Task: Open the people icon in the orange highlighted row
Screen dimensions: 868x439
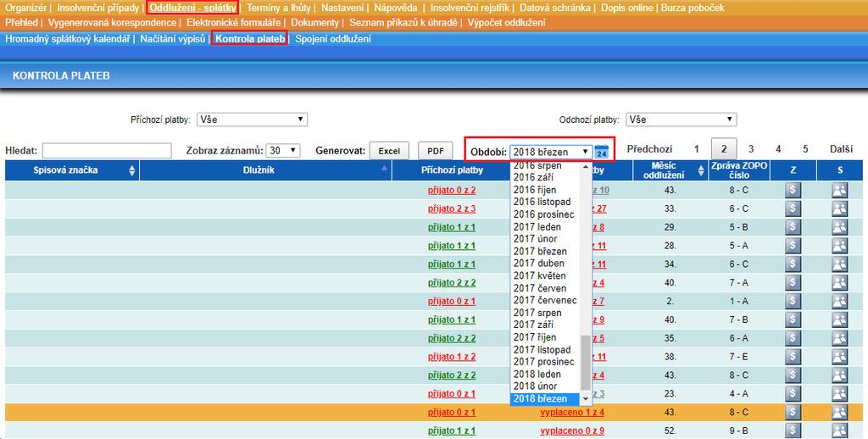Action: [x=840, y=412]
